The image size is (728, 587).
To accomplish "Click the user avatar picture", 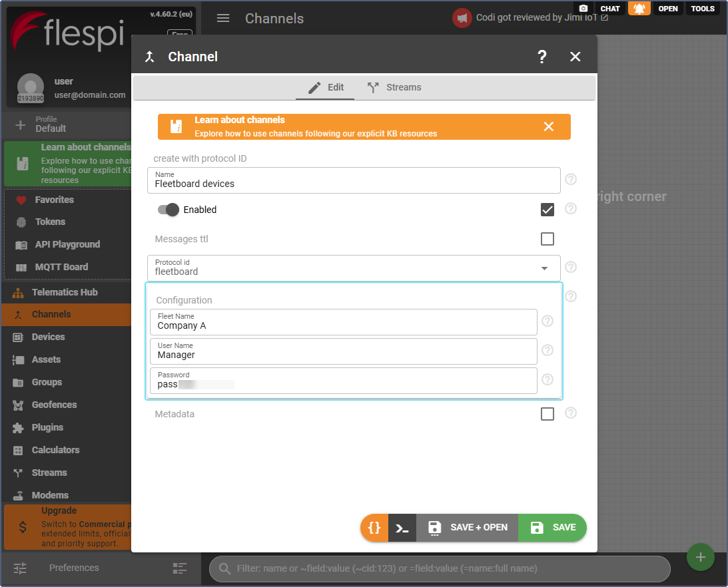I will [31, 87].
